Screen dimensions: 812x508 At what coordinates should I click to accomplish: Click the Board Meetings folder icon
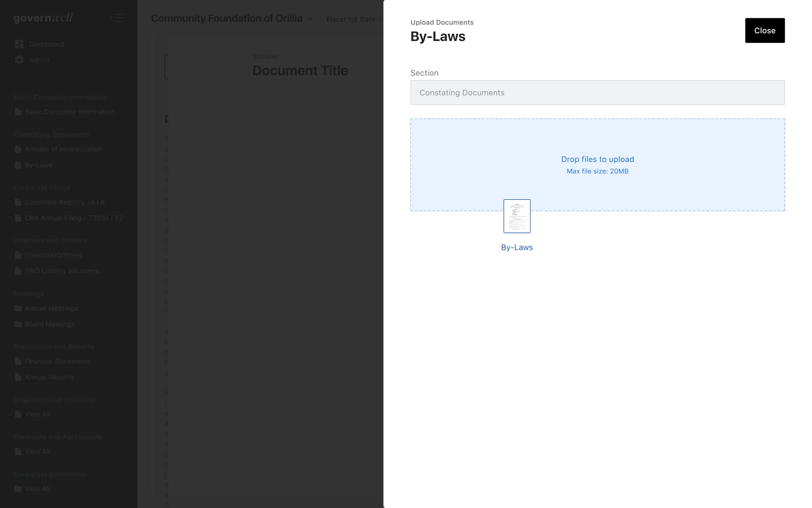coord(18,324)
